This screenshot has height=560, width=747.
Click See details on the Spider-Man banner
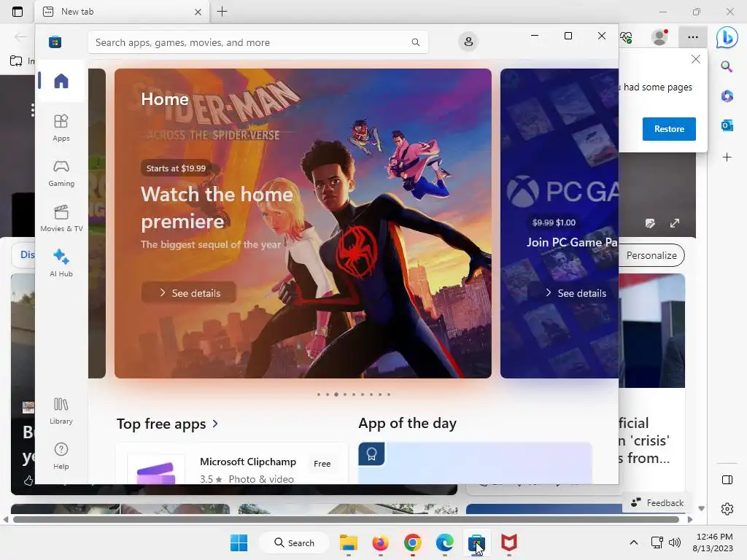(189, 293)
